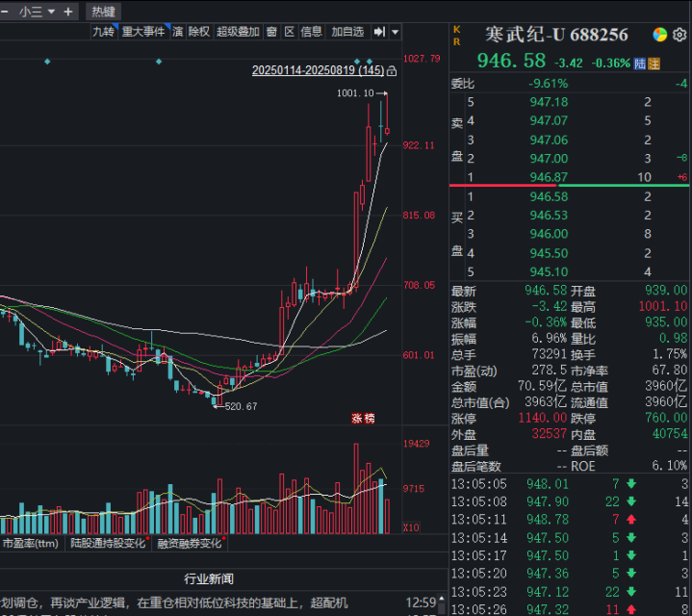Open the 市盈率(ttm) tab
Viewport: 692px width, 616px height.
click(x=31, y=543)
